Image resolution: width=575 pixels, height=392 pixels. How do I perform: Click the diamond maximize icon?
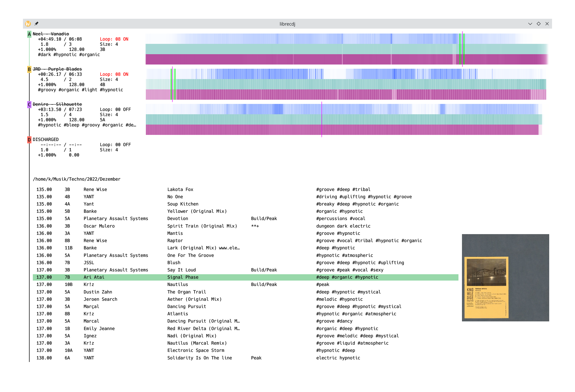click(539, 24)
